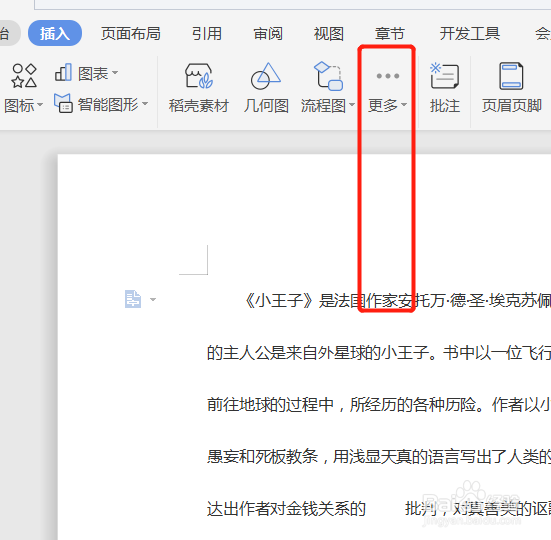Click the text 《小王子》 in the document
The image size is (551, 540).
[278, 300]
